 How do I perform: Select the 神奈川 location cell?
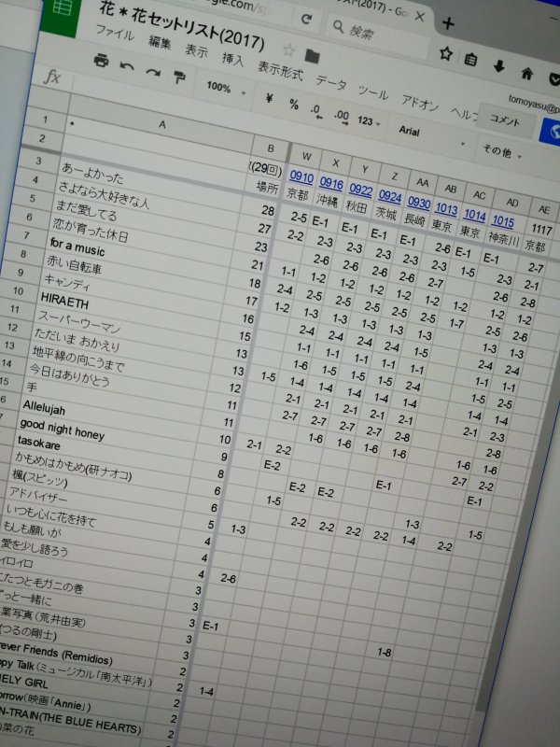coord(504,238)
